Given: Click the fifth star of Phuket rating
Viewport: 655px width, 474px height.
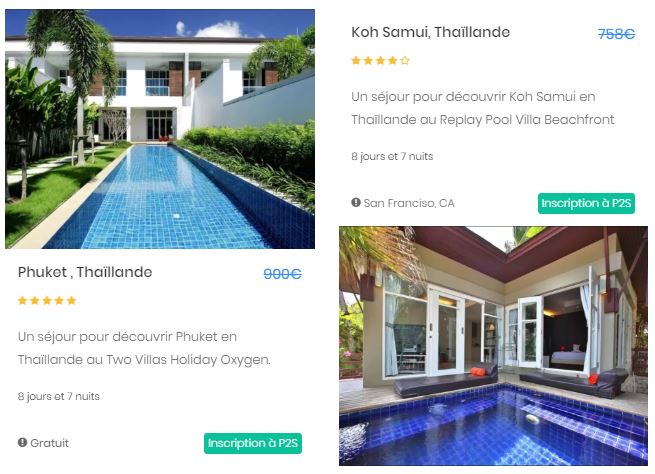Looking at the screenshot, I should pyautogui.click(x=71, y=301).
